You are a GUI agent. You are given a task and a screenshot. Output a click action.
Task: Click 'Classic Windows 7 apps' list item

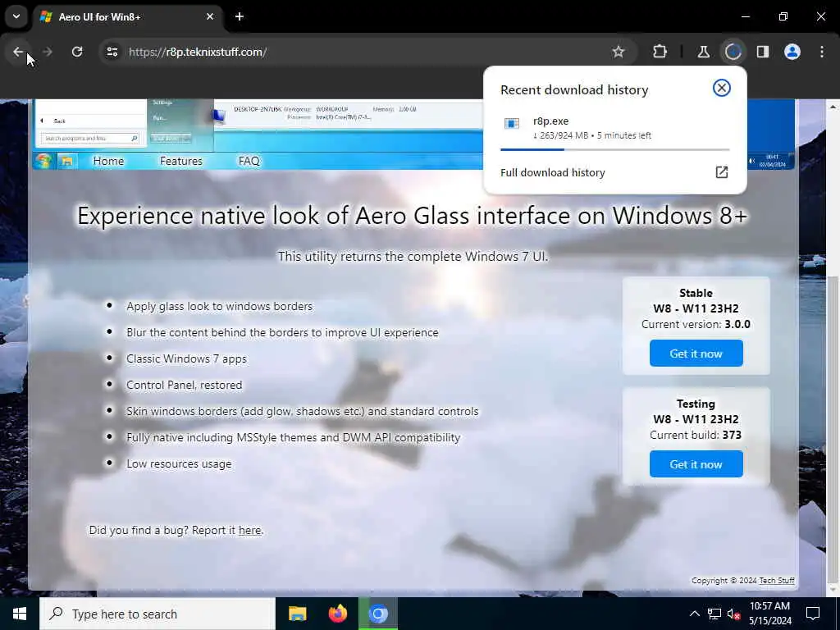(186, 358)
